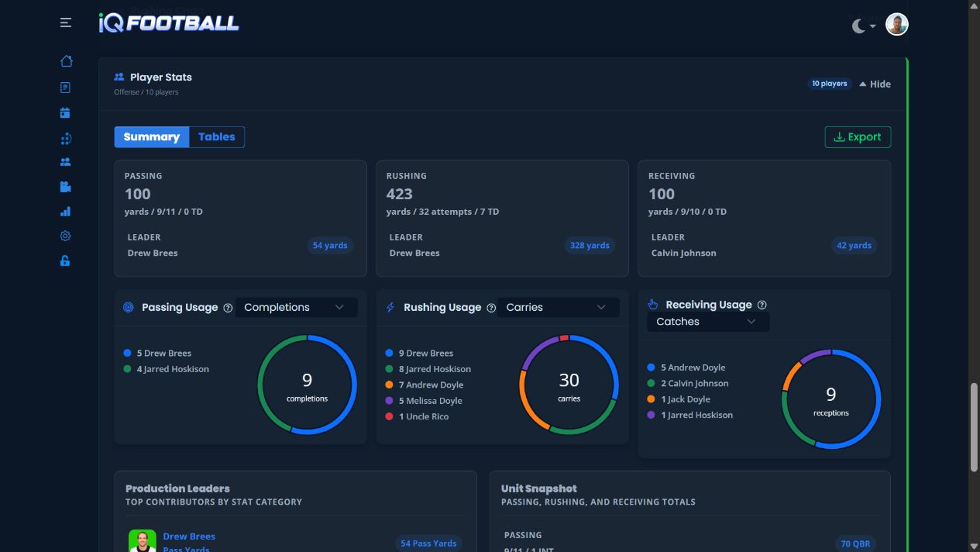Select 7 Andrew Doyle rushing legend entry
980x552 pixels.
(x=424, y=385)
